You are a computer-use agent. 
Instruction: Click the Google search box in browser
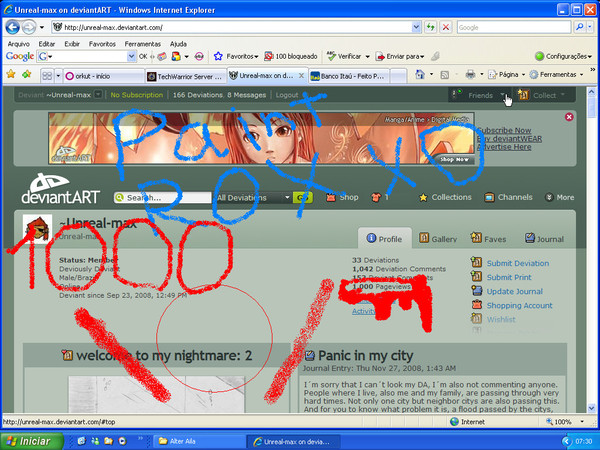[x=514, y=27]
